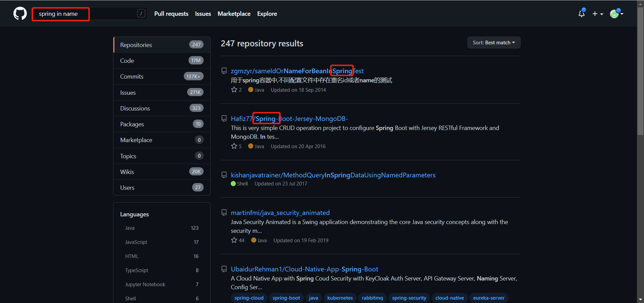
Task: Open the plus create-new dropdown
Action: tap(598, 14)
